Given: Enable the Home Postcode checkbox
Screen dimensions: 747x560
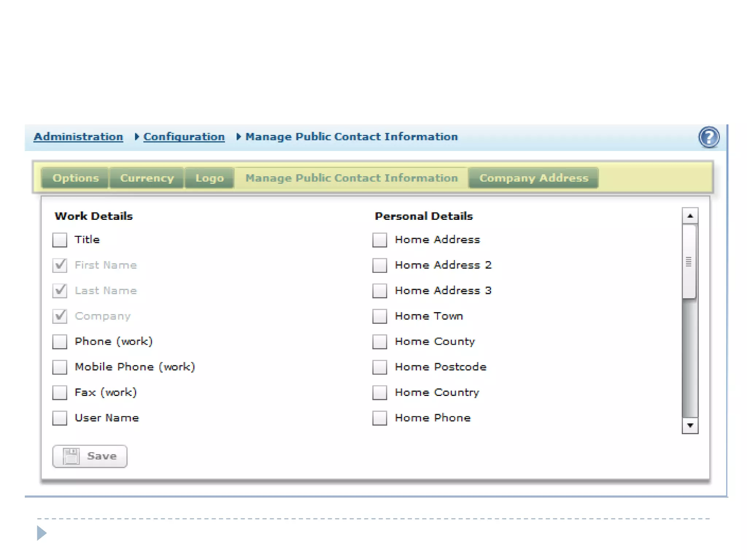Looking at the screenshot, I should (x=380, y=367).
